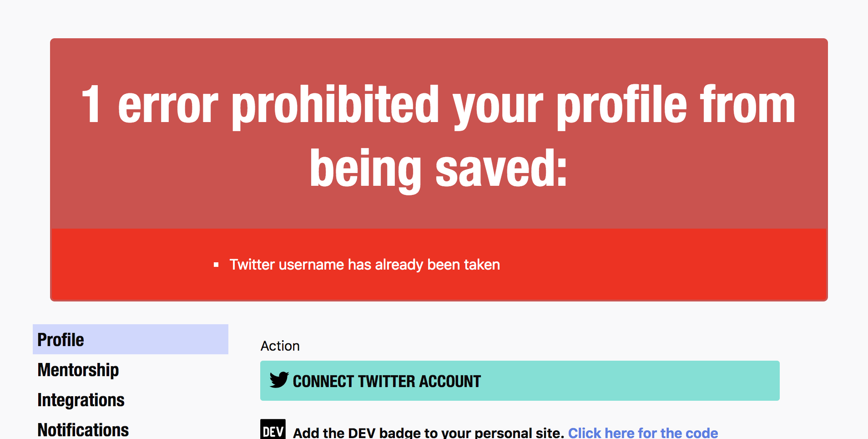This screenshot has width=868, height=439.
Task: Click the Twitter icon on the Connect button
Action: click(x=278, y=381)
